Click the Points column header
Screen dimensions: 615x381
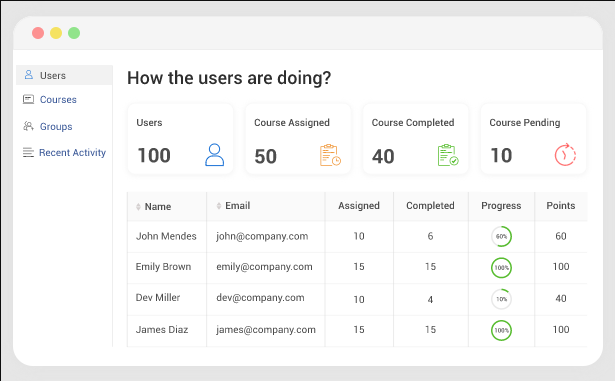561,206
